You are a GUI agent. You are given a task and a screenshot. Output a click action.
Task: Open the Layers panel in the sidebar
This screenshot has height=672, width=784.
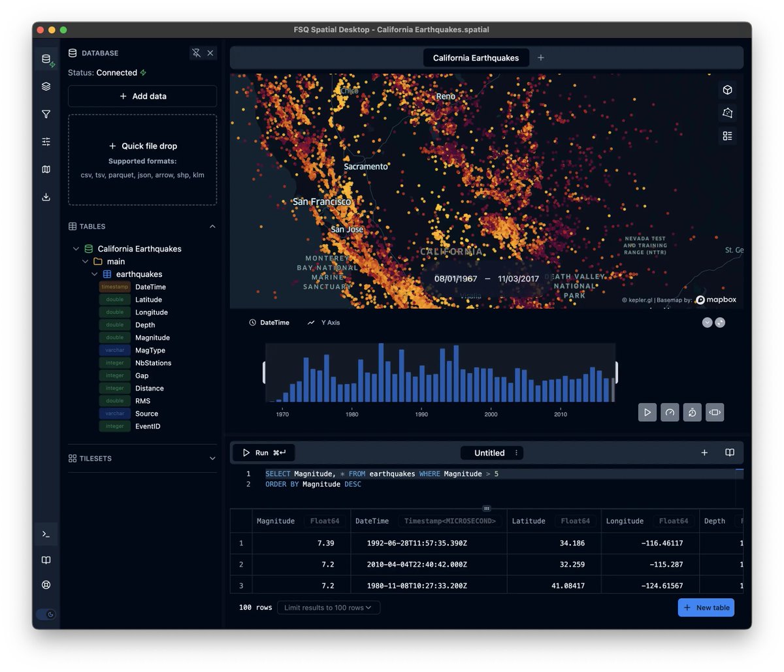(46, 86)
